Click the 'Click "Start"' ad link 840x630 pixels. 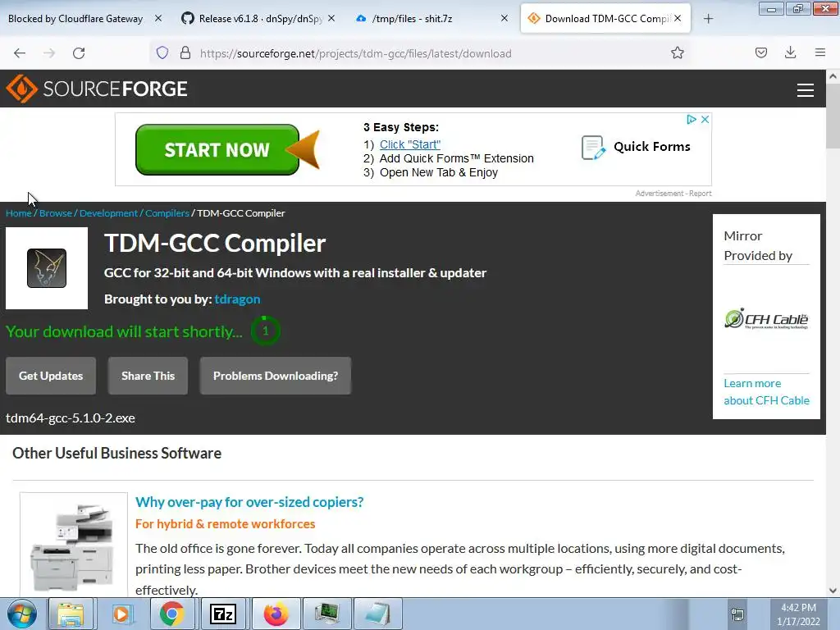(410, 144)
